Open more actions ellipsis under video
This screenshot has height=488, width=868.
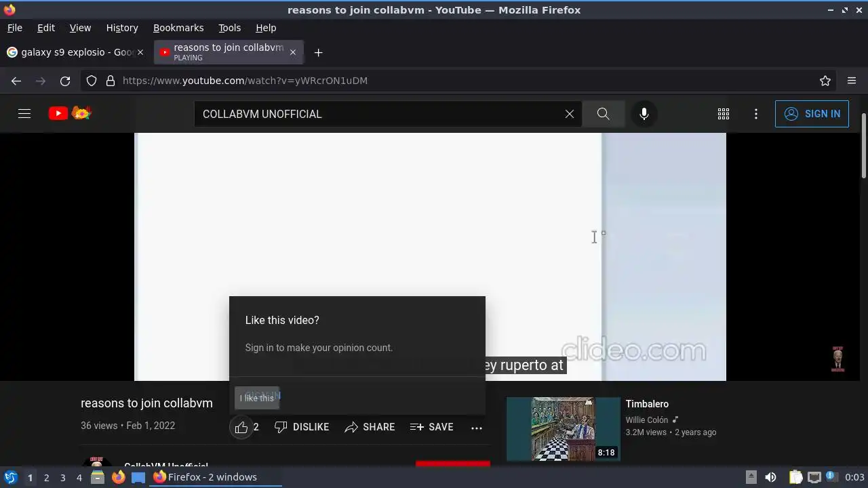click(x=477, y=427)
